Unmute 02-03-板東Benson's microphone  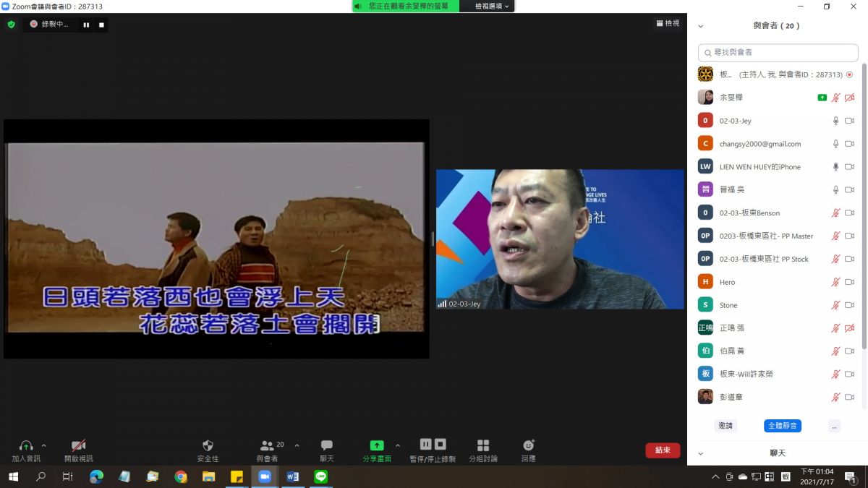tap(835, 213)
